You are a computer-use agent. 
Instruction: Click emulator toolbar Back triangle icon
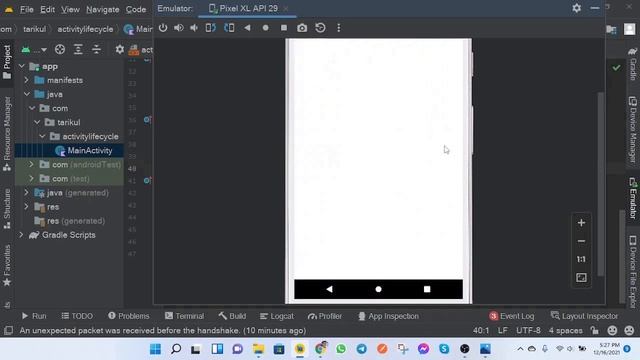pyautogui.click(x=247, y=28)
